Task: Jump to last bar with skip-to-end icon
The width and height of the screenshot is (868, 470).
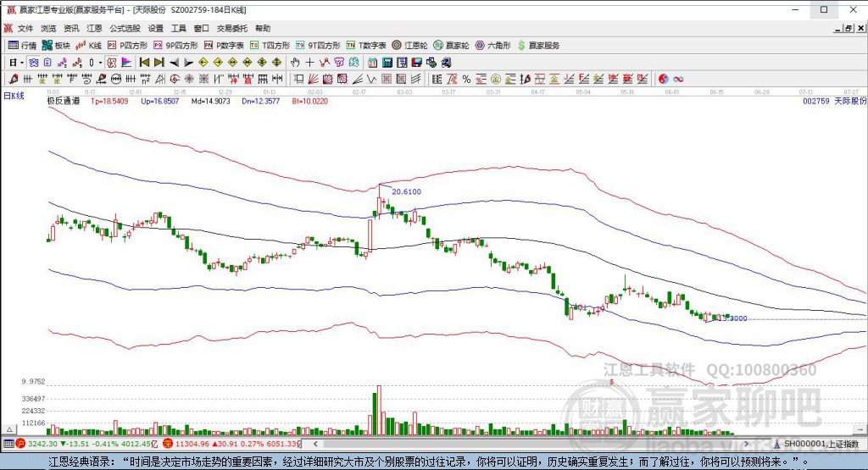Action: click(159, 63)
